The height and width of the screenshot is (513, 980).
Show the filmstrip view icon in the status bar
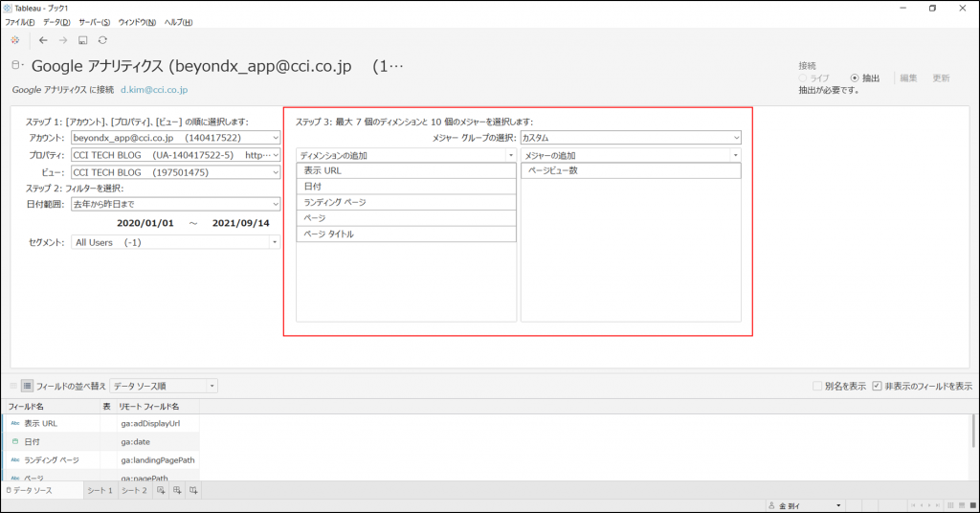[x=962, y=505]
